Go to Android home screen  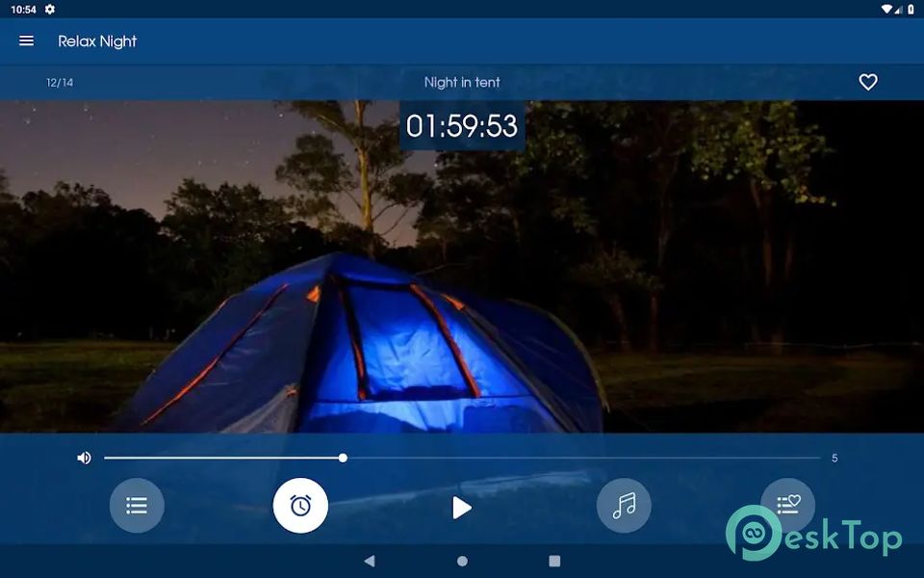pos(463,561)
